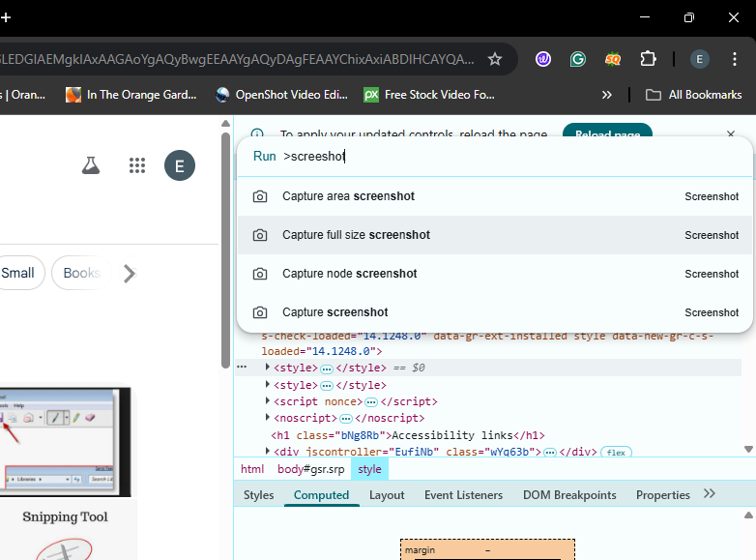Switch to the Computed tab
Screen dimensions: 756x560
322,495
